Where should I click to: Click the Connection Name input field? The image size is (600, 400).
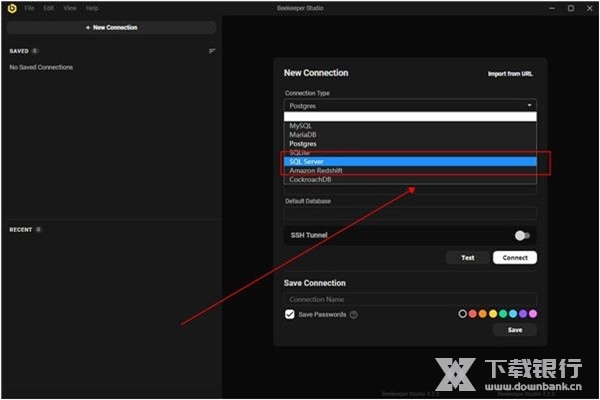[x=410, y=299]
